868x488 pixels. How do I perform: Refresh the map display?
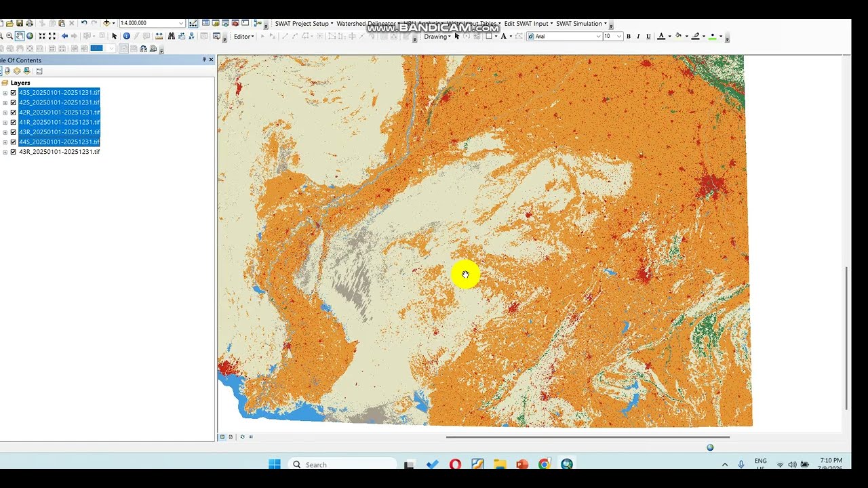pyautogui.click(x=242, y=436)
